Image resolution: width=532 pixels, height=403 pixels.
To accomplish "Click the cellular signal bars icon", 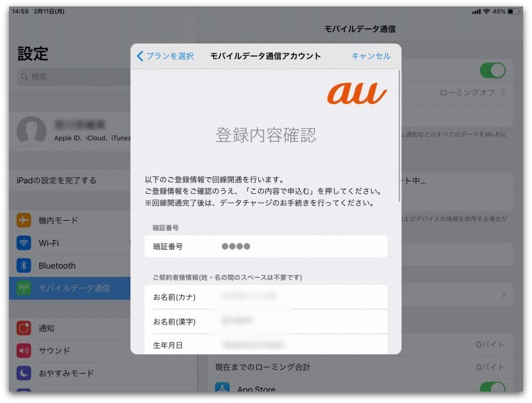I will click(x=476, y=12).
